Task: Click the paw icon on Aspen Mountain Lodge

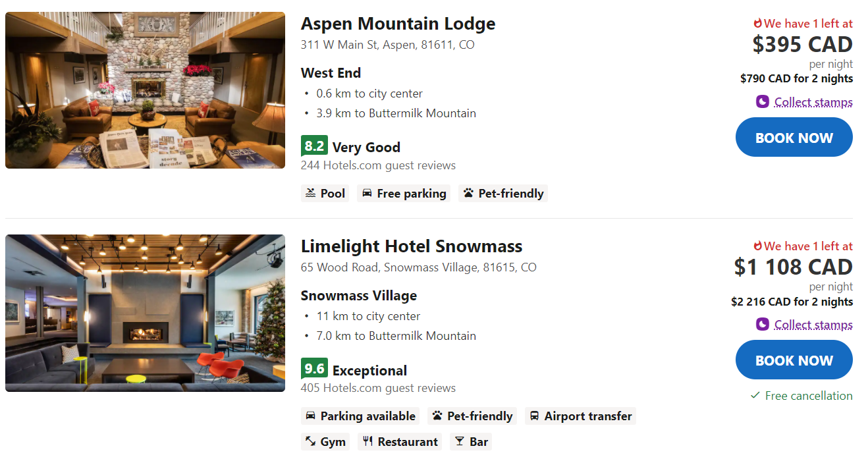Action: point(468,194)
